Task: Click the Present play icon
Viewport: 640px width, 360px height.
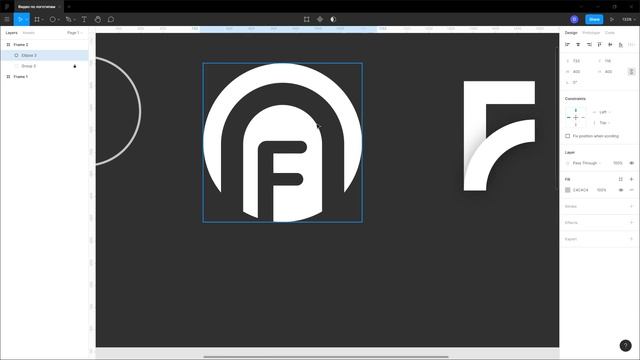Action: coord(611,19)
